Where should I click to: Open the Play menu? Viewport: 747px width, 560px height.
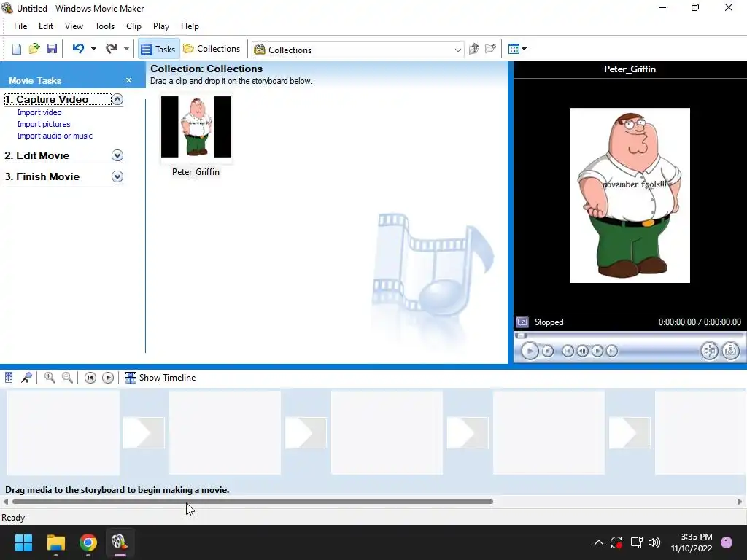point(161,26)
